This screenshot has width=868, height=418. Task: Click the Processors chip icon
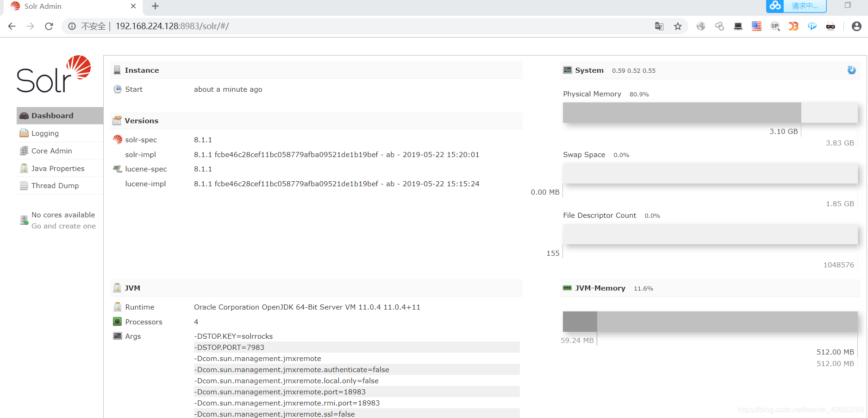point(118,322)
